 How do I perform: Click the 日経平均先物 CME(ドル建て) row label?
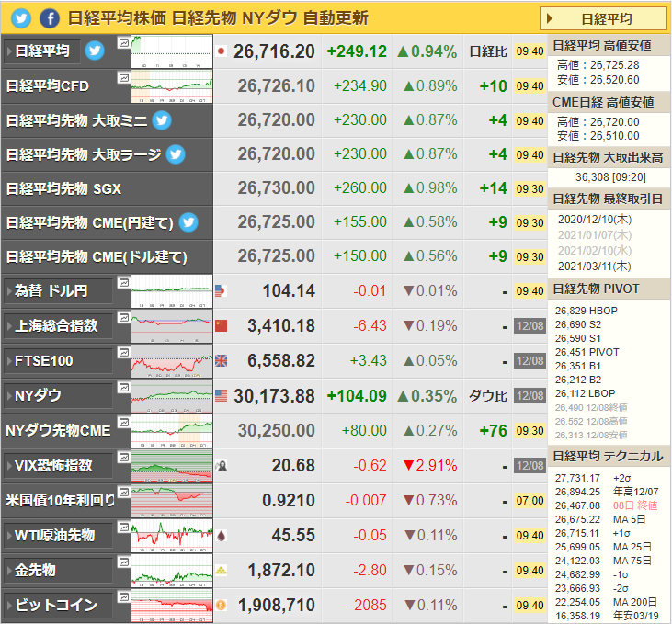[97, 256]
